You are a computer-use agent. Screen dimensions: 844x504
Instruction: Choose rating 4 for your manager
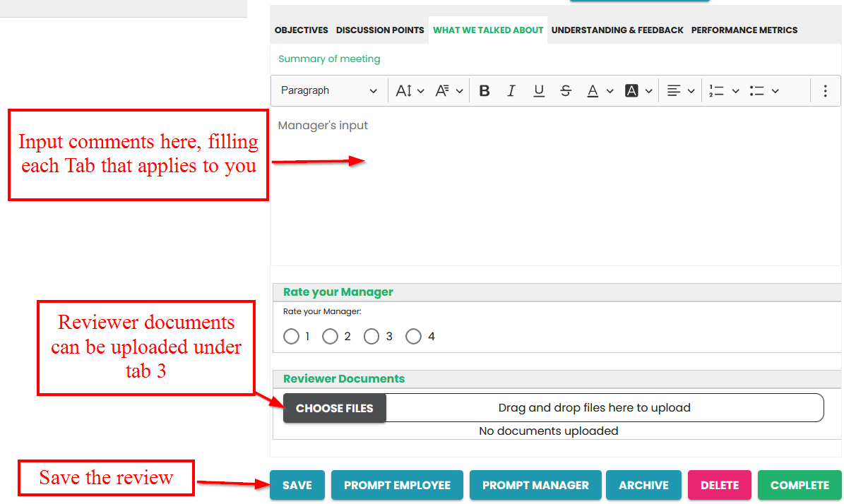click(413, 337)
